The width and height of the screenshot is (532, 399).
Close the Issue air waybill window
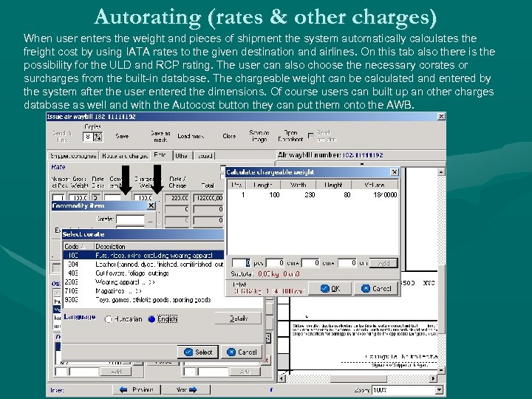point(441,117)
